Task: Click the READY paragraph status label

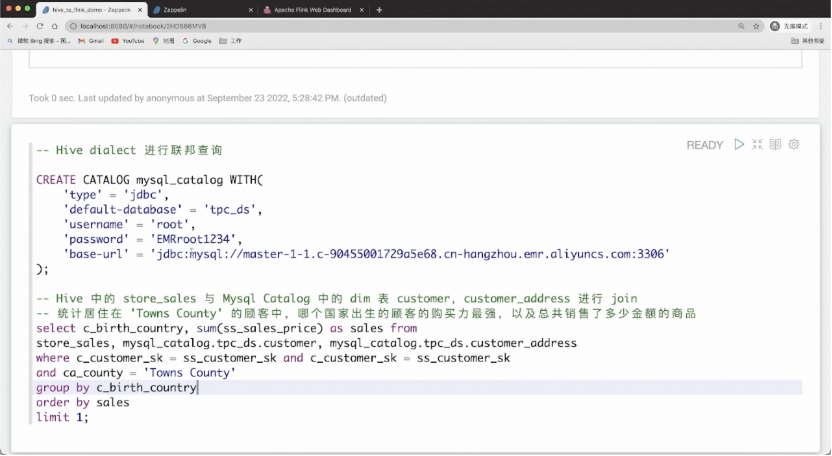Action: click(x=705, y=145)
